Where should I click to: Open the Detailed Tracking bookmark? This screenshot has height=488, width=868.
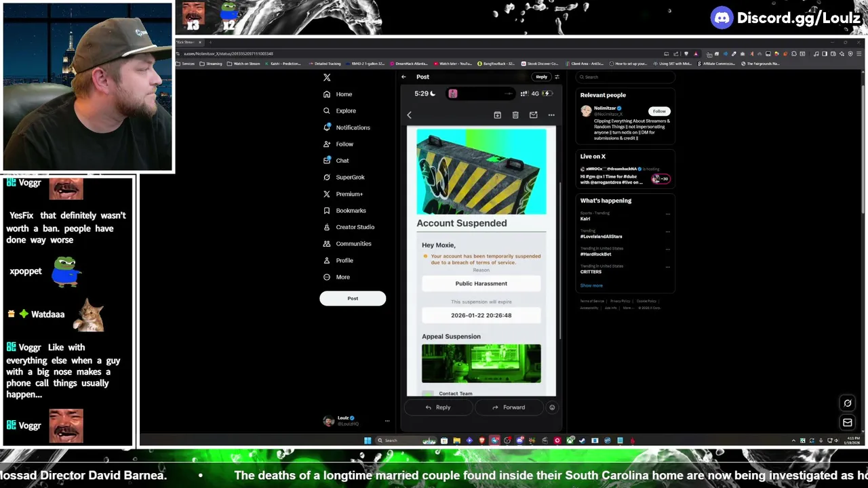coord(325,64)
